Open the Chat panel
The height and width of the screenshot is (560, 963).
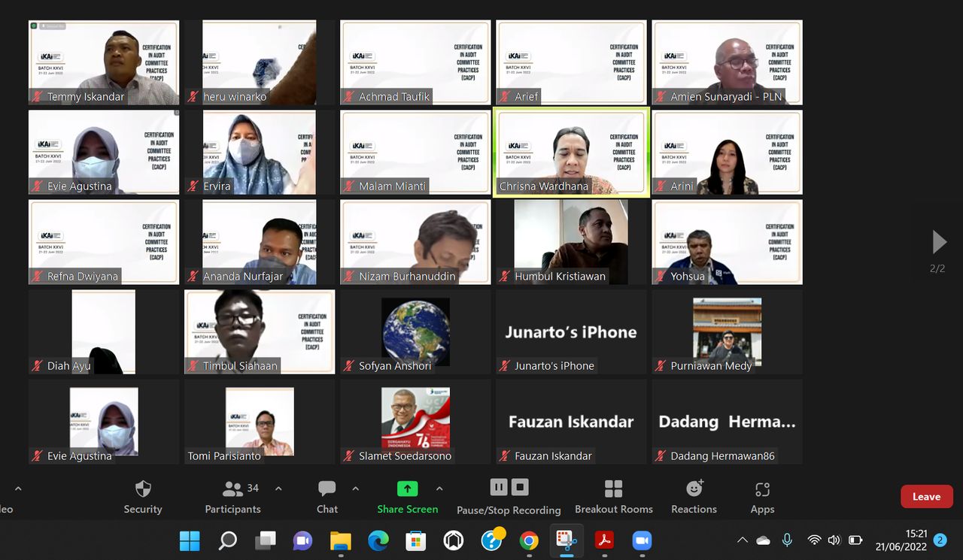327,498
